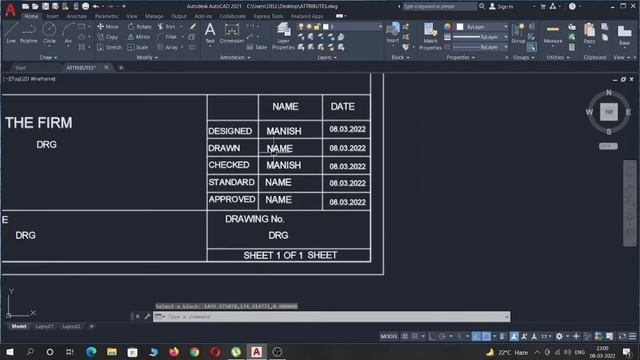Activate the Trim tool
This screenshot has height=360, width=640.
click(167, 27)
